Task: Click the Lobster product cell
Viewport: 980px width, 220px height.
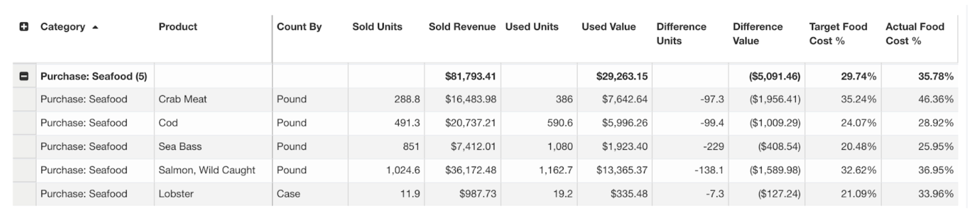Action: pyautogui.click(x=176, y=194)
